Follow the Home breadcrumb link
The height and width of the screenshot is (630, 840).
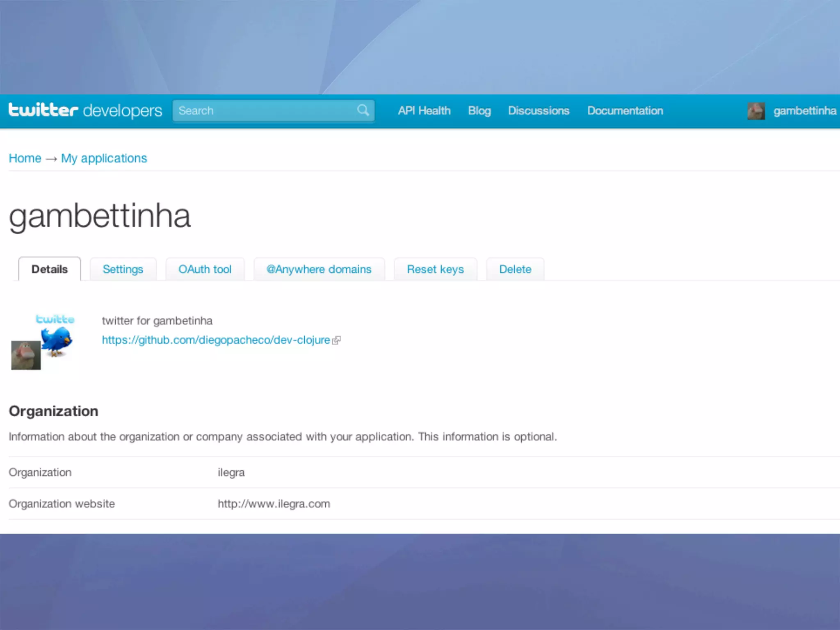coord(25,158)
